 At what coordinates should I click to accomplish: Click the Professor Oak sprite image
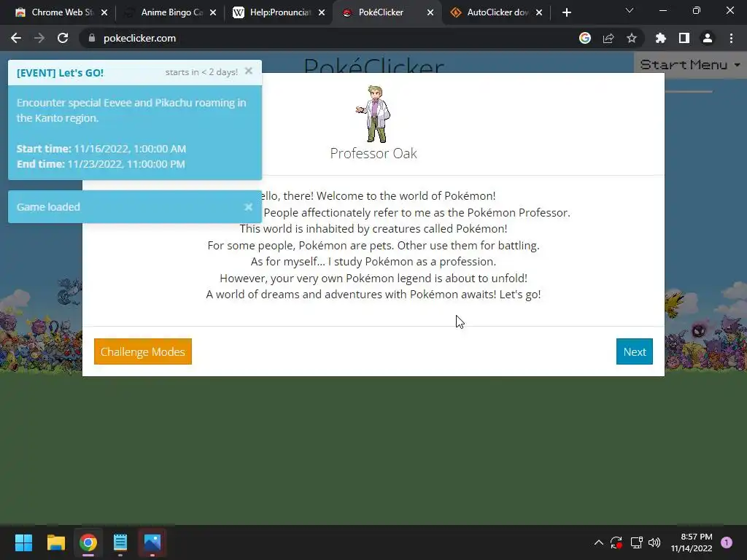[373, 114]
